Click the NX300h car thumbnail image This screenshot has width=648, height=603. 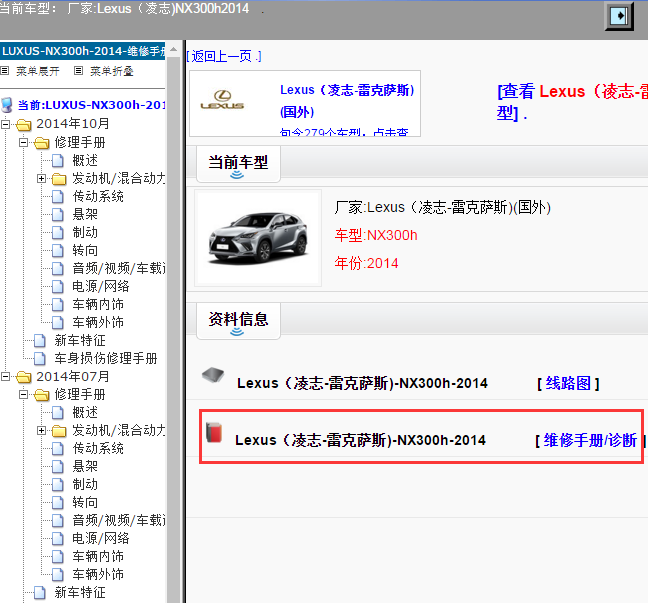coord(258,238)
